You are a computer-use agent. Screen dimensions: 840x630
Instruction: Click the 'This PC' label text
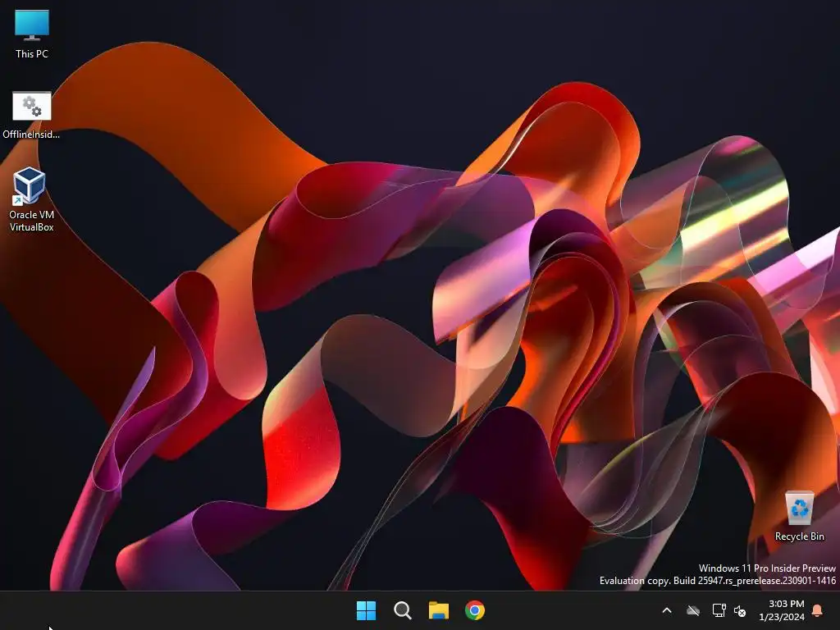tap(32, 54)
